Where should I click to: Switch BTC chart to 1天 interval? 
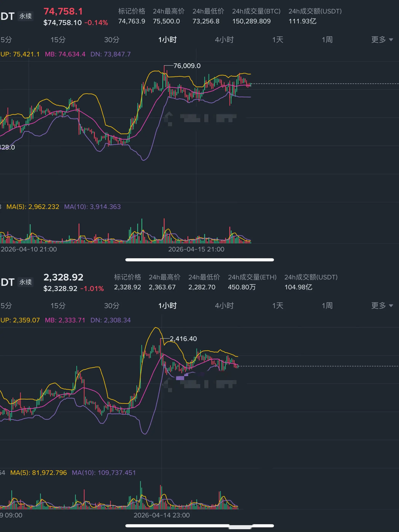click(x=278, y=40)
